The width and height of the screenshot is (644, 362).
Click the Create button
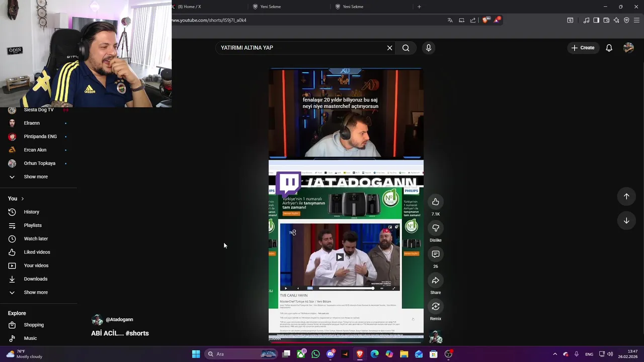(583, 48)
